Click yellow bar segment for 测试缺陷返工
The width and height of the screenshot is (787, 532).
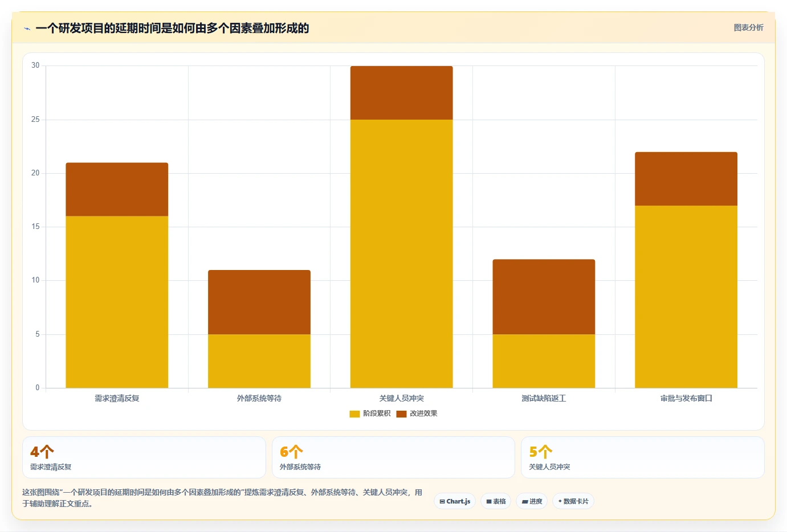pos(544,361)
